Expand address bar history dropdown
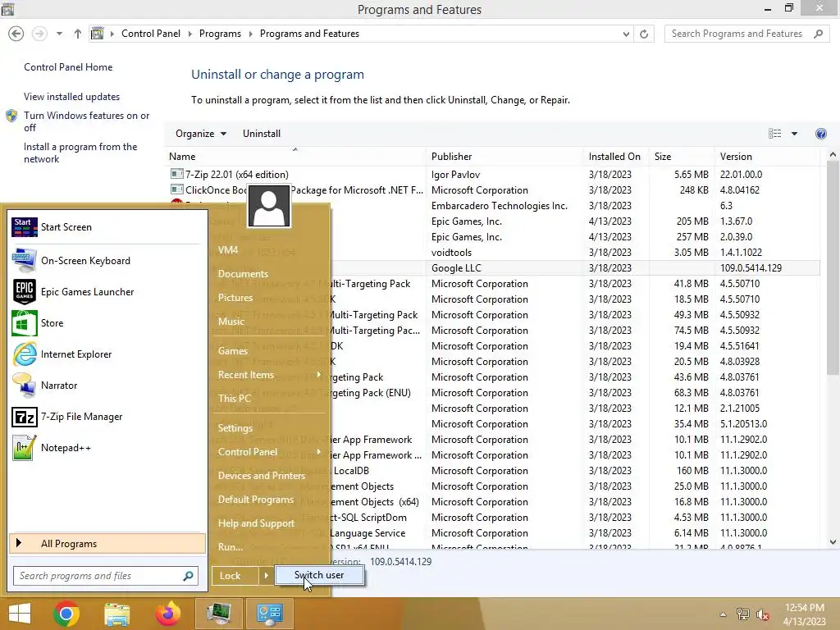The height and width of the screenshot is (630, 840). (x=626, y=34)
